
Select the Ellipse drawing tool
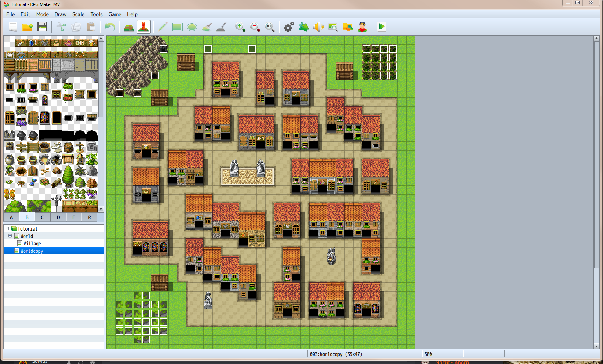click(192, 27)
